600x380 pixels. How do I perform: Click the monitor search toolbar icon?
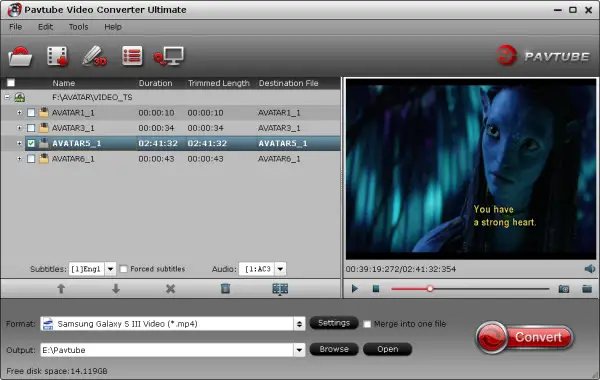[x=169, y=57]
